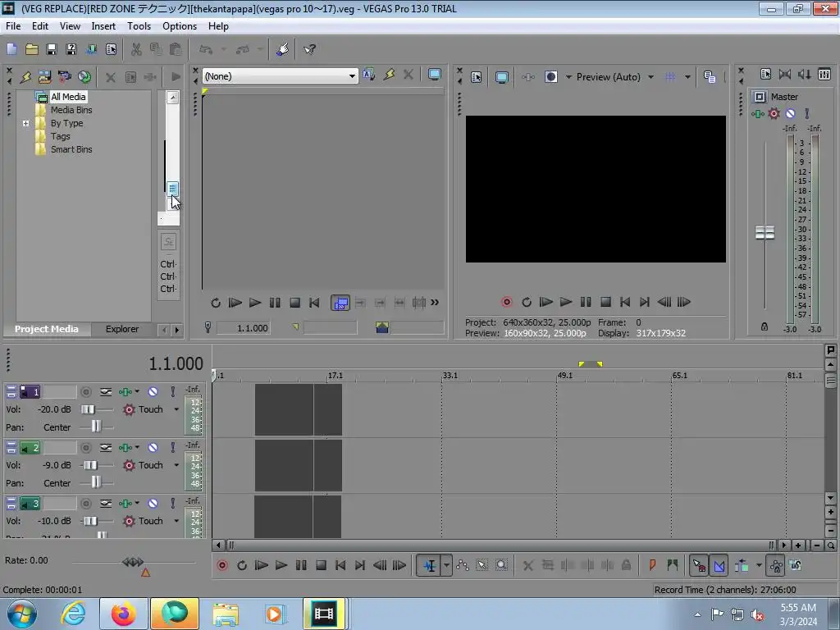Click the Undo arrow icon
The image size is (840, 630).
(x=206, y=49)
